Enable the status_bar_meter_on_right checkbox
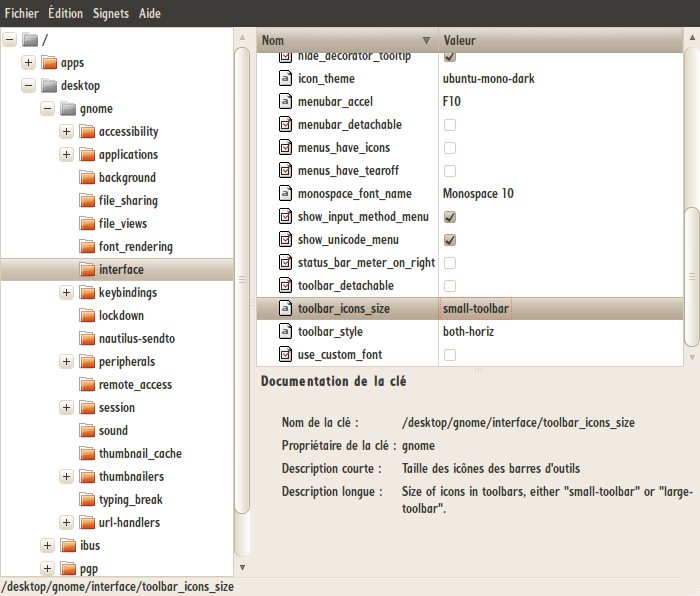Image resolution: width=700 pixels, height=596 pixels. 450,263
